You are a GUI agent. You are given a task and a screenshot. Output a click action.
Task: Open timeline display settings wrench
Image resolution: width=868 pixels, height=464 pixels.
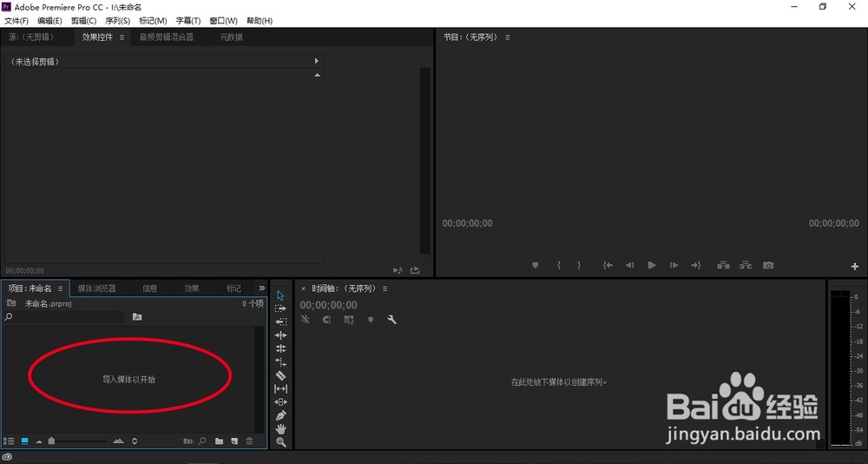[x=392, y=319]
